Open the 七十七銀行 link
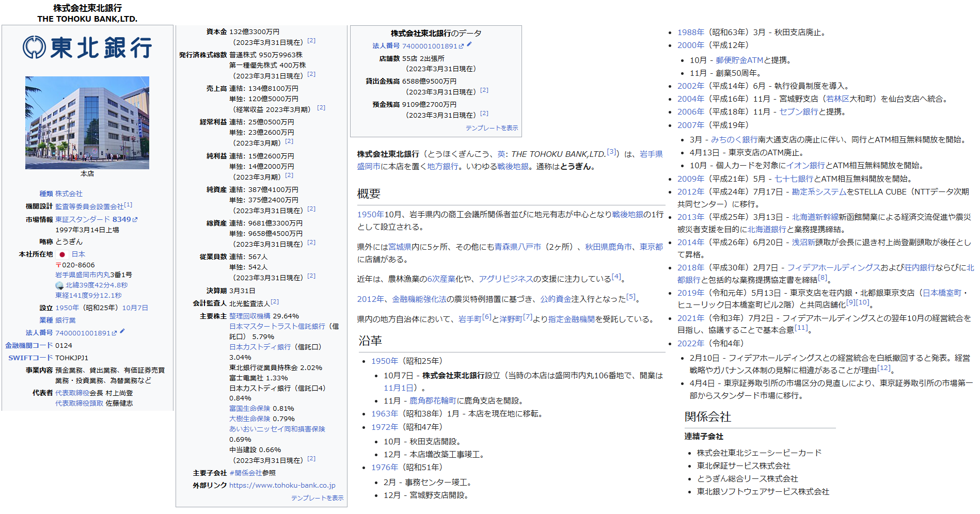This screenshot has height=514, width=980. (794, 179)
